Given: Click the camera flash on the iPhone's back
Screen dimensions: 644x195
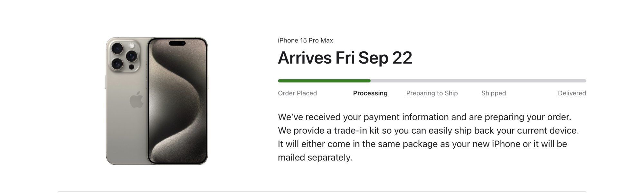Looking at the screenshot, I should click(x=132, y=46).
